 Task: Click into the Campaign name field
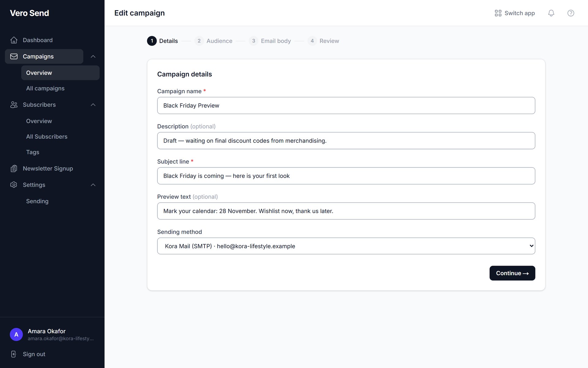point(346,105)
